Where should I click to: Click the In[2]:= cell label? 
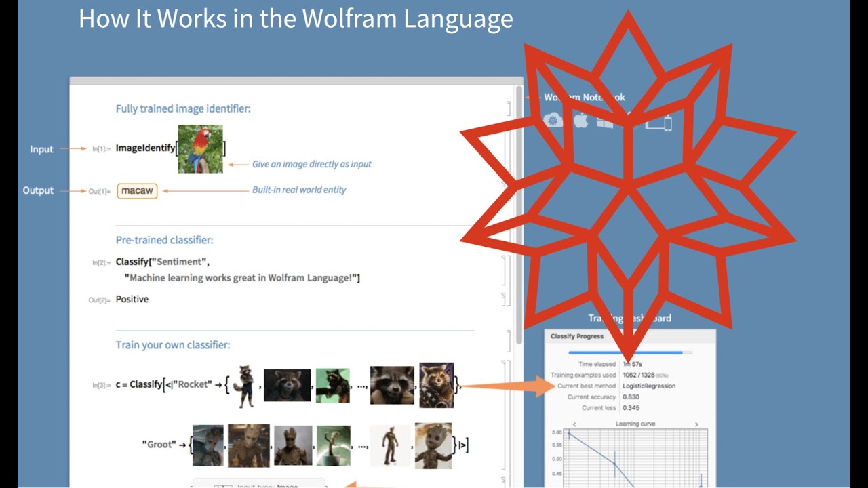pyautogui.click(x=102, y=262)
